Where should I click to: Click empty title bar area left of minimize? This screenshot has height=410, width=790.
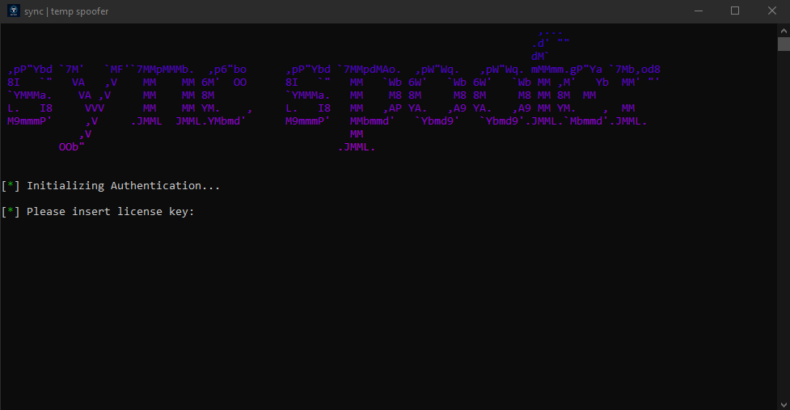point(400,11)
